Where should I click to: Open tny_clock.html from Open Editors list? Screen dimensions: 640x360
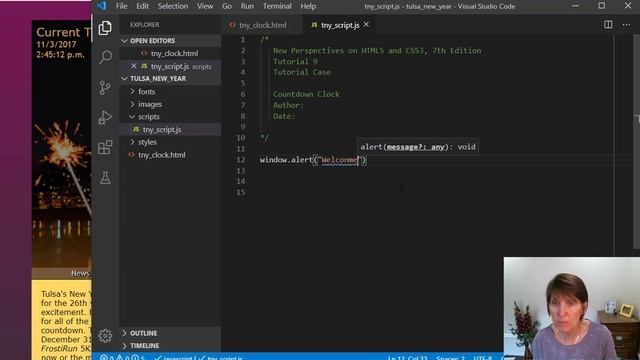click(x=174, y=53)
